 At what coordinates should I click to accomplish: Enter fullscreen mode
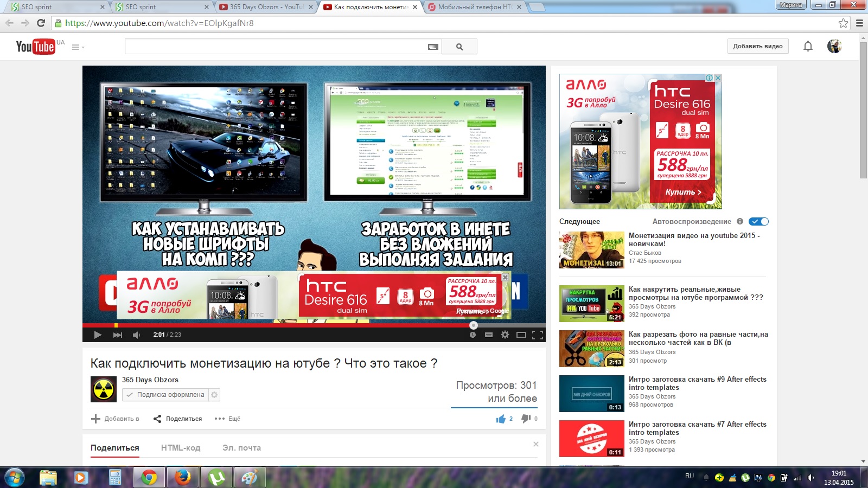click(x=538, y=335)
